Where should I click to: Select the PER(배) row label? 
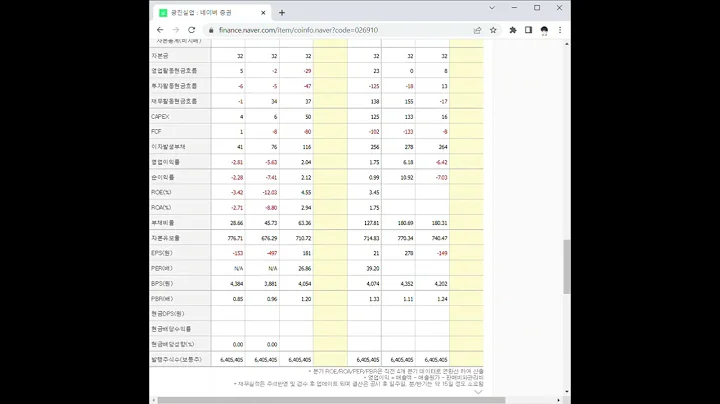point(162,268)
